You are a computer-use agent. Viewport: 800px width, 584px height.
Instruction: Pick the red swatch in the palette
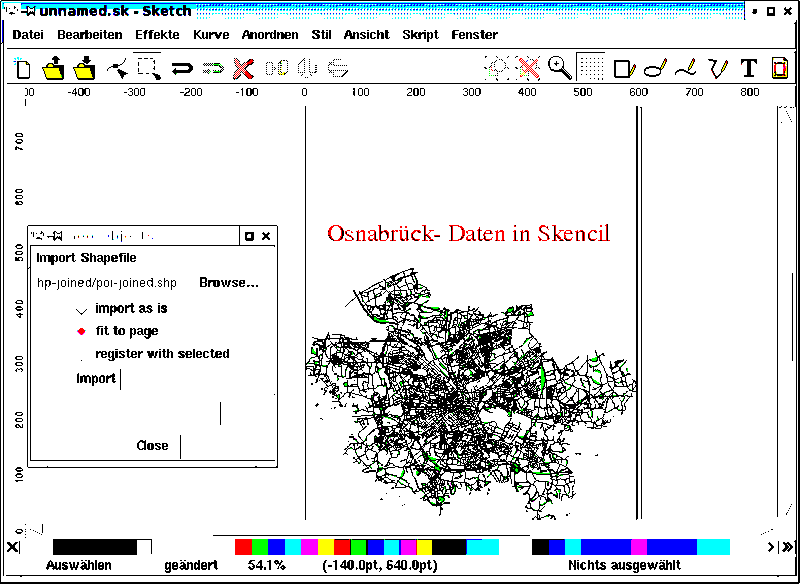pos(243,547)
